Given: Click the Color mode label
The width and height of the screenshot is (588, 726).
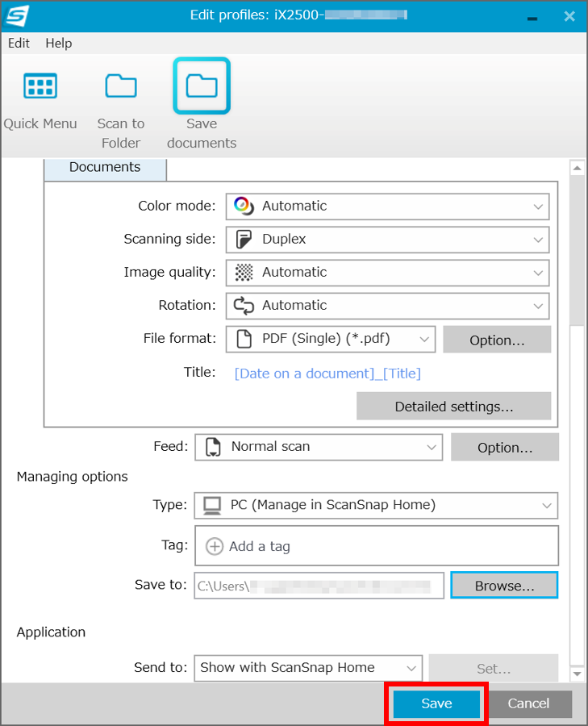Looking at the screenshot, I should [177, 206].
